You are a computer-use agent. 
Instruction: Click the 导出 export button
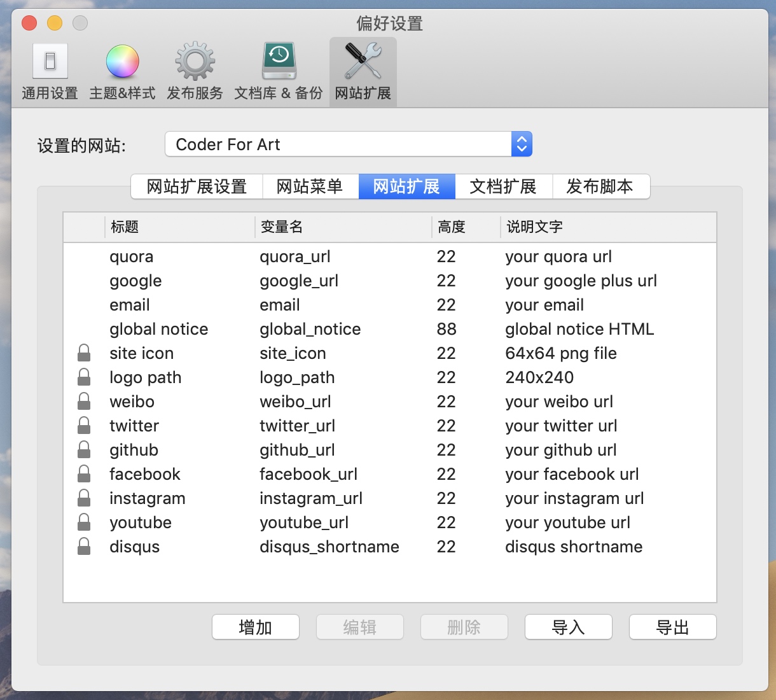(x=672, y=627)
